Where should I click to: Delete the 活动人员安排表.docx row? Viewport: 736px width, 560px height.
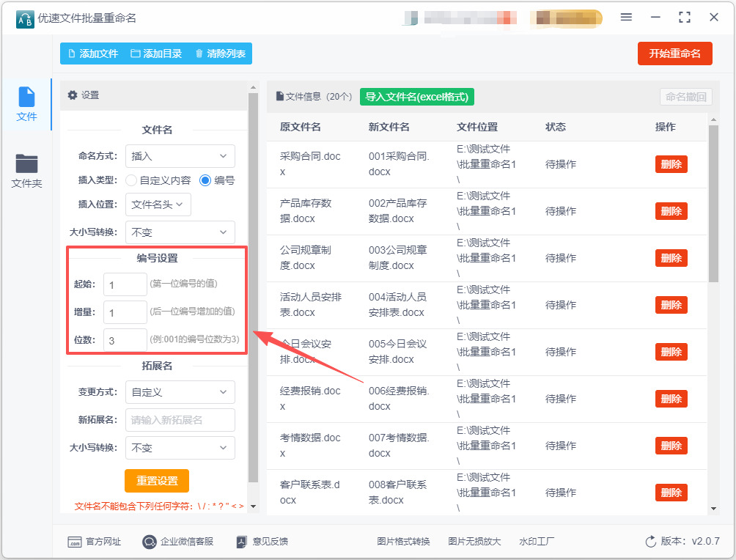point(671,305)
